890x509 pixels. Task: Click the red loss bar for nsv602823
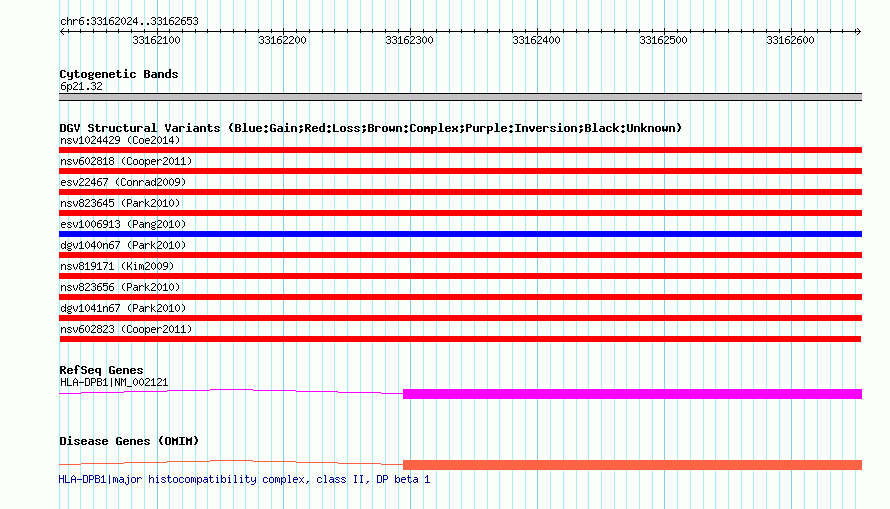point(460,339)
